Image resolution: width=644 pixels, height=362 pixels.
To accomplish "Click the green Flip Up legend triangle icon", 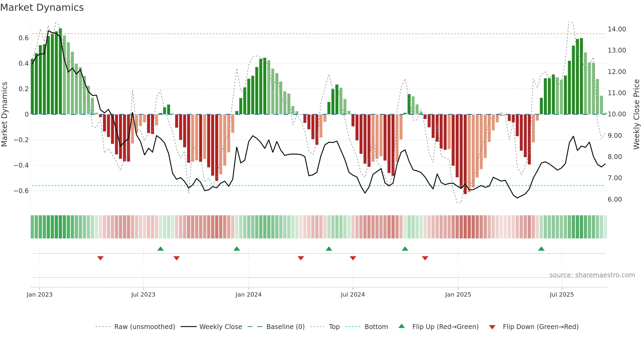I will (402, 326).
